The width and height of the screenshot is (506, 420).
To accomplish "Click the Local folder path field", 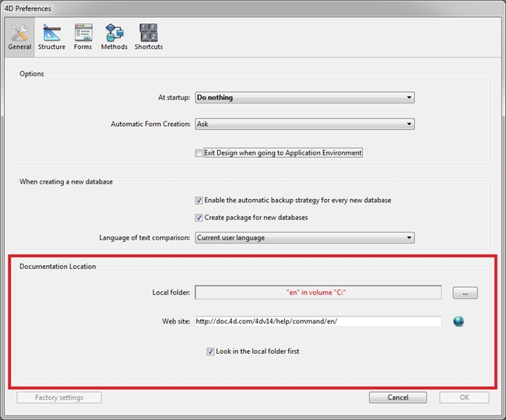I will click(318, 293).
